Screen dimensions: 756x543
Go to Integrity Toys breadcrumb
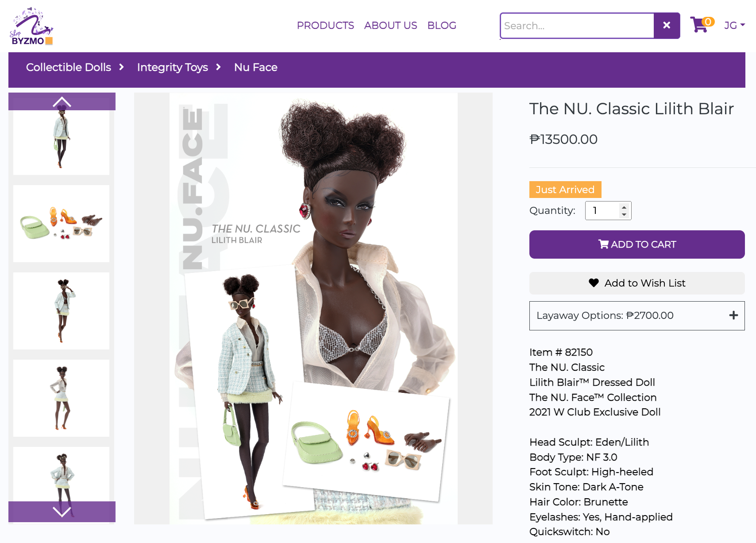pyautogui.click(x=173, y=67)
